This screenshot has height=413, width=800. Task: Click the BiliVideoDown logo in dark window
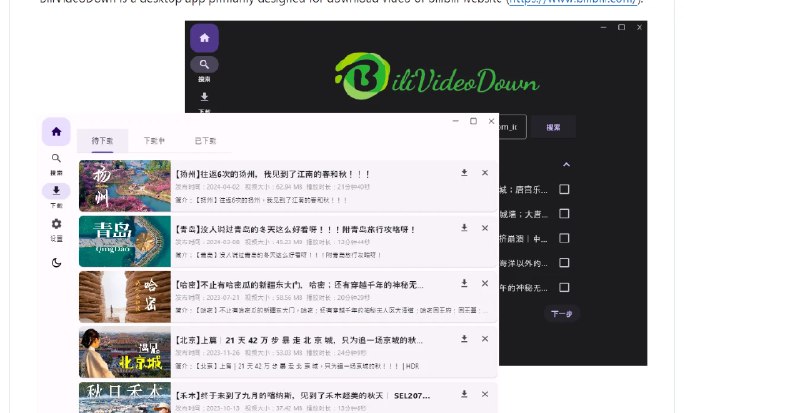point(437,76)
